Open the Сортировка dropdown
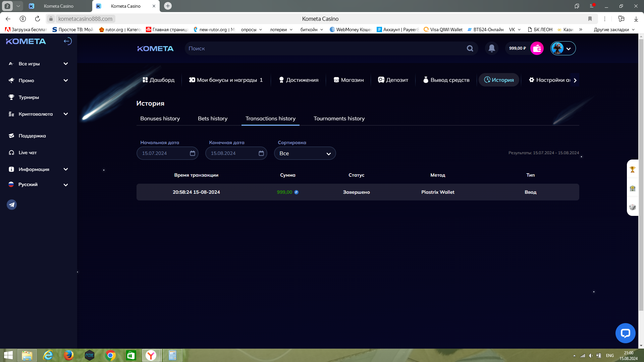Image resolution: width=644 pixels, height=362 pixels. (305, 153)
